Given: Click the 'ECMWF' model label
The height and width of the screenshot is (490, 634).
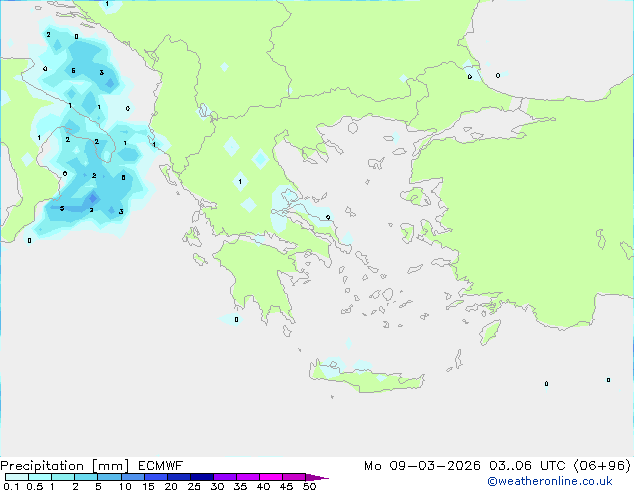Looking at the screenshot, I should [161, 466].
